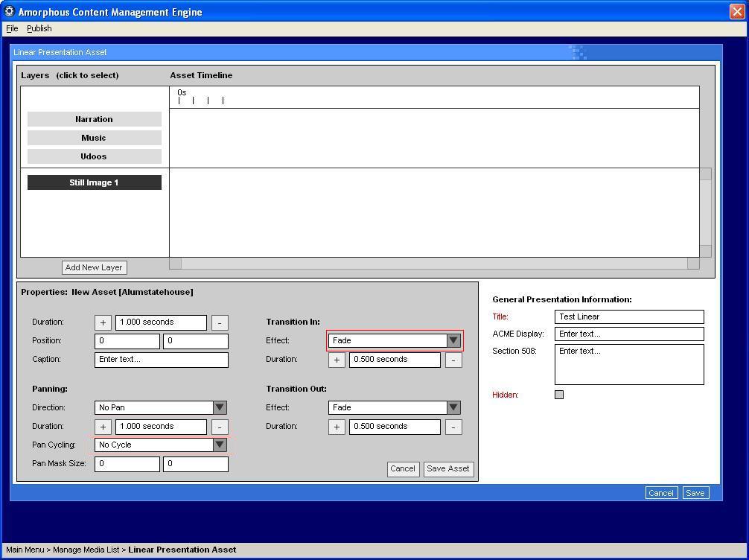Toggle the Hidden checkbox
The height and width of the screenshot is (560, 749).
point(559,395)
